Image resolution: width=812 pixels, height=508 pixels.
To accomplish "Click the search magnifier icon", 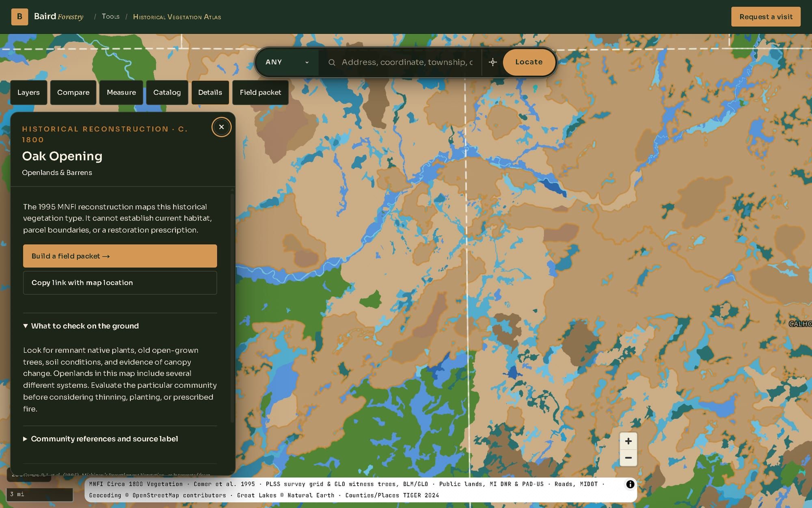I will pyautogui.click(x=332, y=62).
